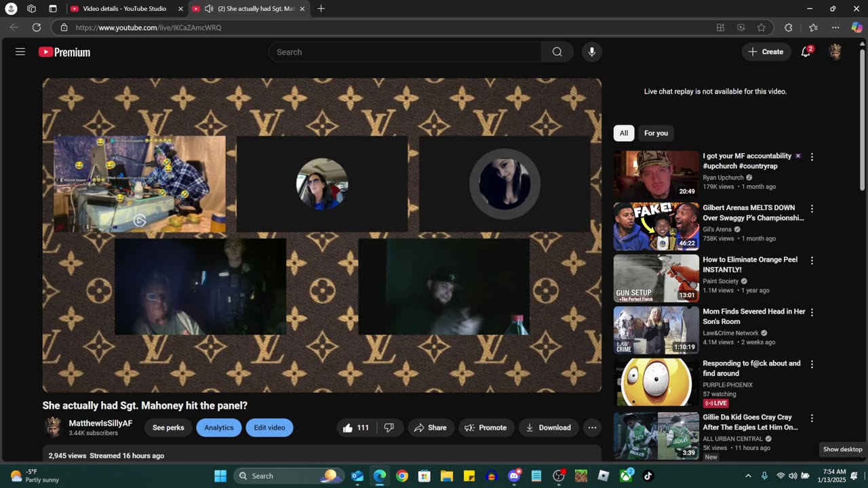Open options for Gilbert Arenas video
Screen dimensions: 868x488
click(812, 209)
